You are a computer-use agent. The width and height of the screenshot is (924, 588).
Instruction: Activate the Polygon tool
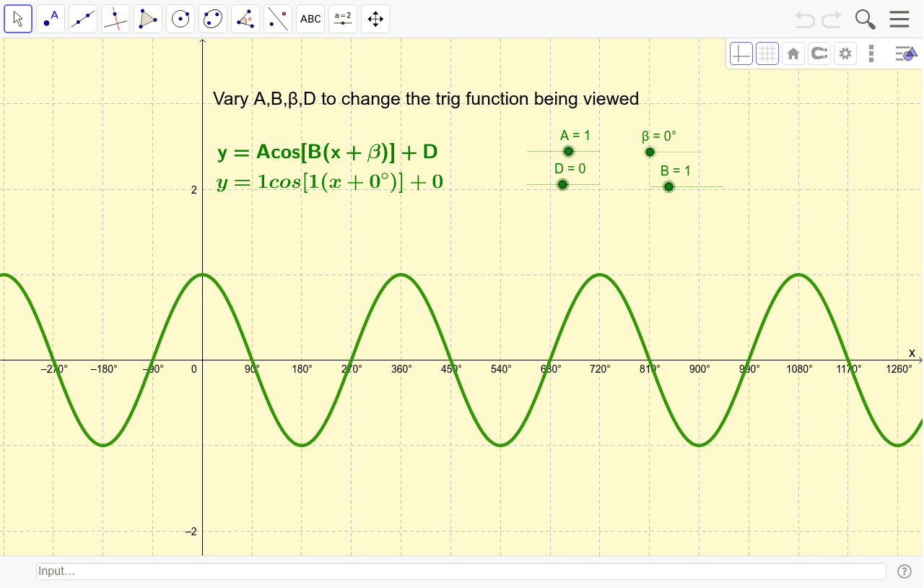point(148,19)
